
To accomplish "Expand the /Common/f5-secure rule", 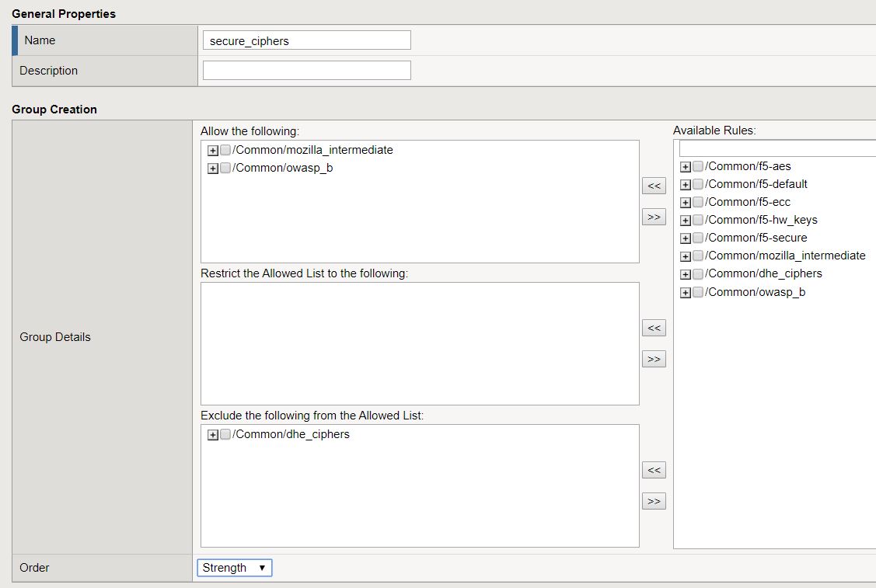I will (686, 238).
